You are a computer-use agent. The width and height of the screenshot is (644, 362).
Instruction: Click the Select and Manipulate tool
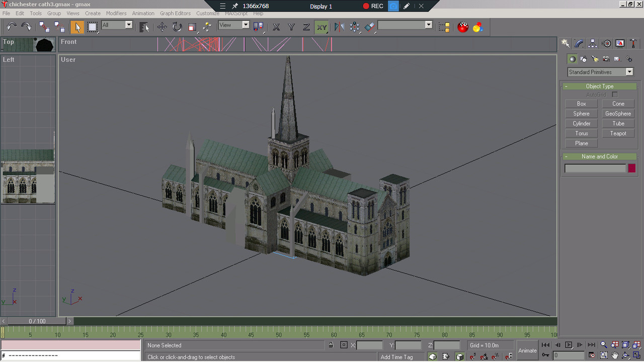[207, 27]
